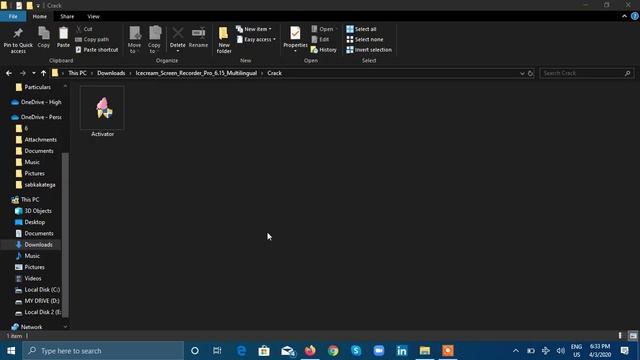Open Local Disk (C:) in sidebar

pos(42,290)
